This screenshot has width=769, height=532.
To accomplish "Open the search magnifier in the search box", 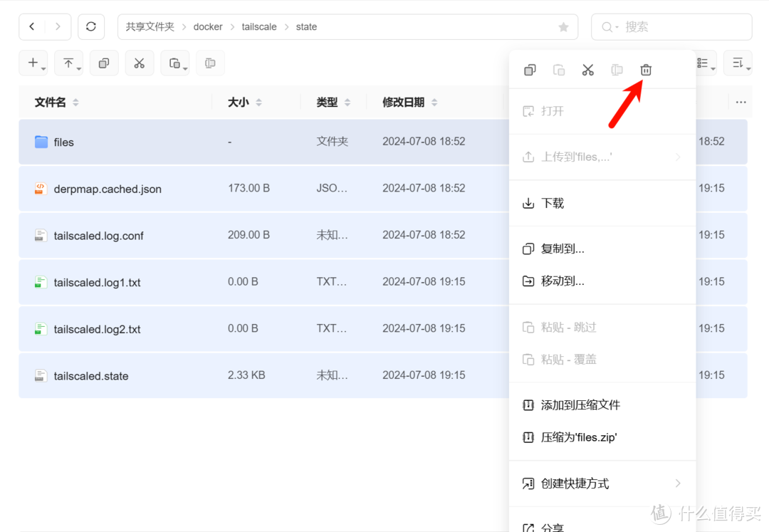I will [607, 26].
